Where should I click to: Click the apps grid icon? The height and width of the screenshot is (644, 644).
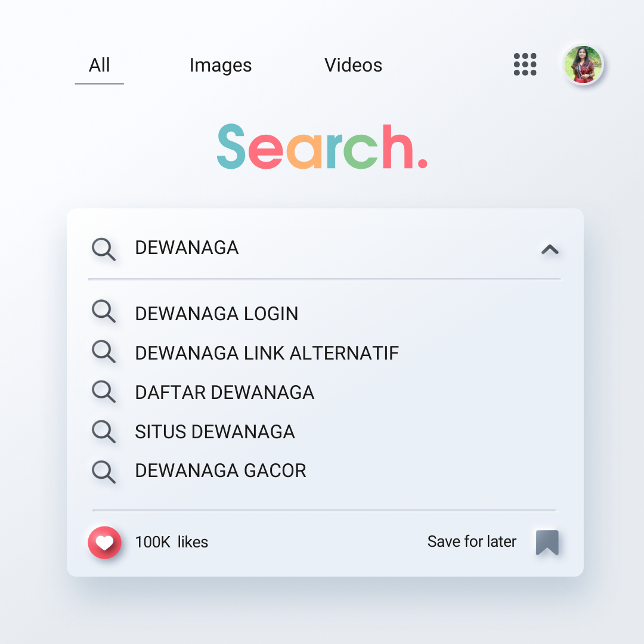pyautogui.click(x=524, y=64)
